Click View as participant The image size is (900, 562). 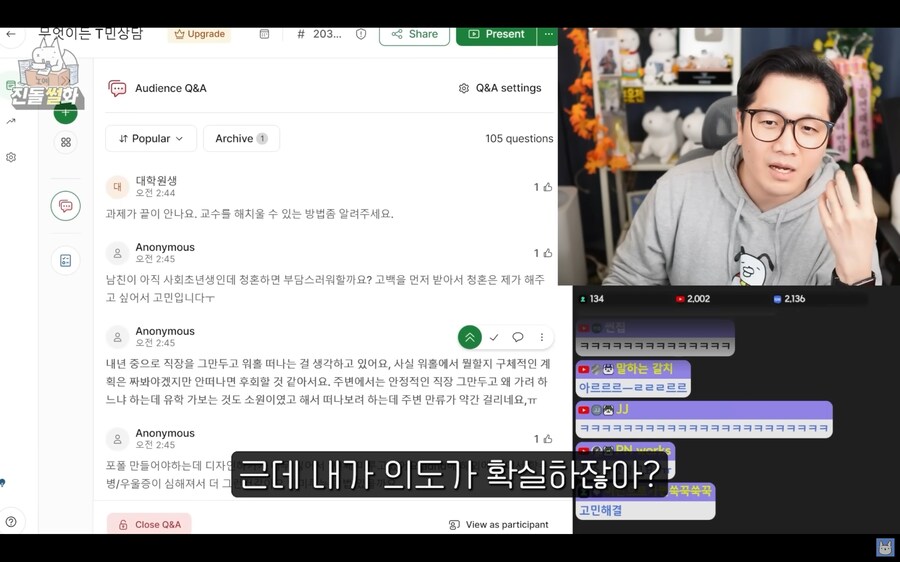pos(498,524)
